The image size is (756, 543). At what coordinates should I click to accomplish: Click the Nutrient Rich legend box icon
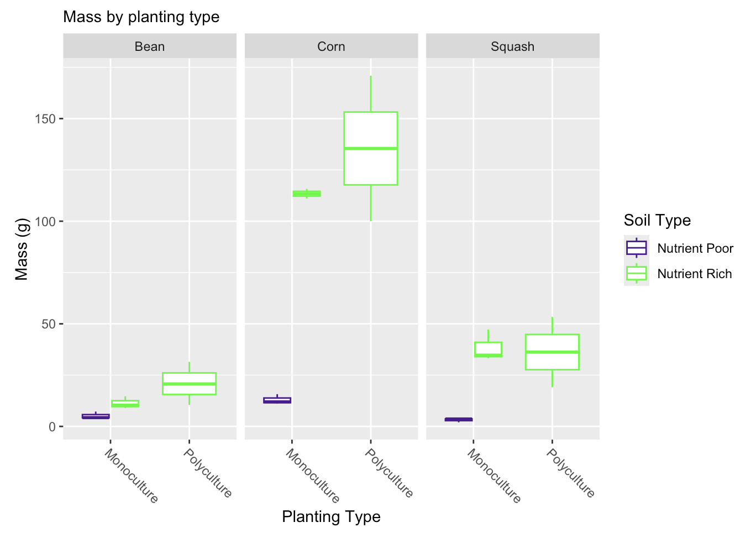636,273
